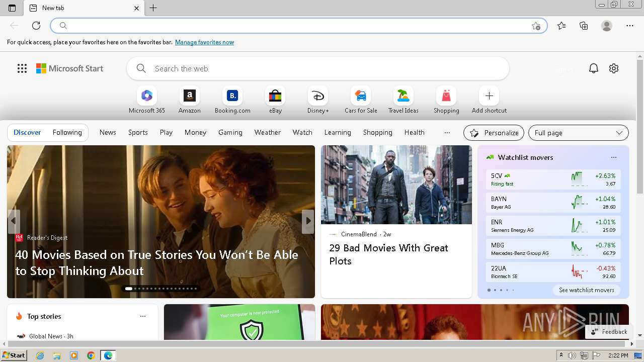The width and height of the screenshot is (644, 362).
Task: Open Edge settings and more menu
Action: point(630,26)
